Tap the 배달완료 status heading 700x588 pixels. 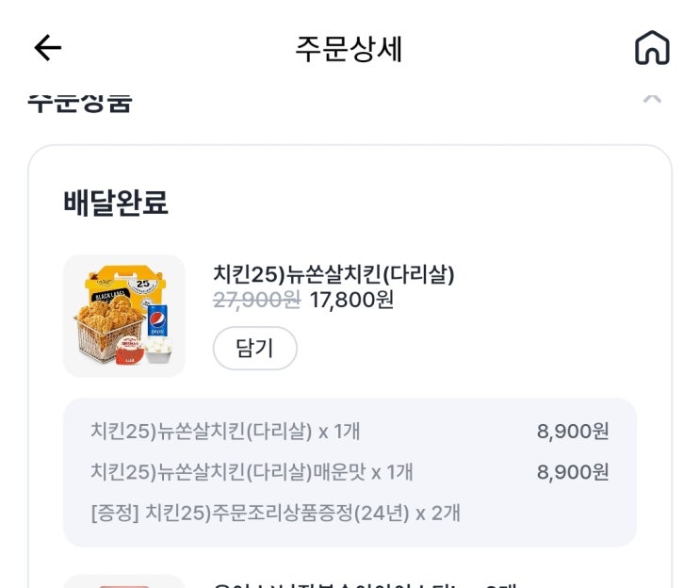(x=116, y=203)
